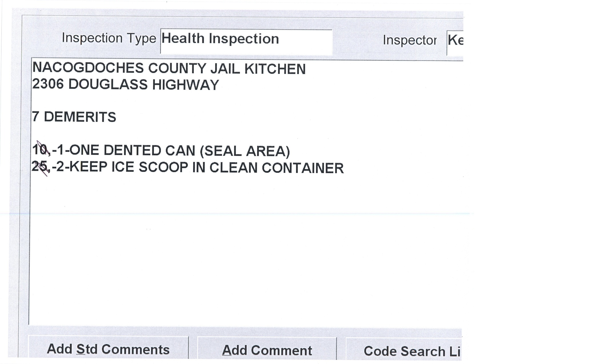This screenshot has width=600, height=364.
Task: Place cursor on 2306 Douglass Highway line
Action: (125, 85)
